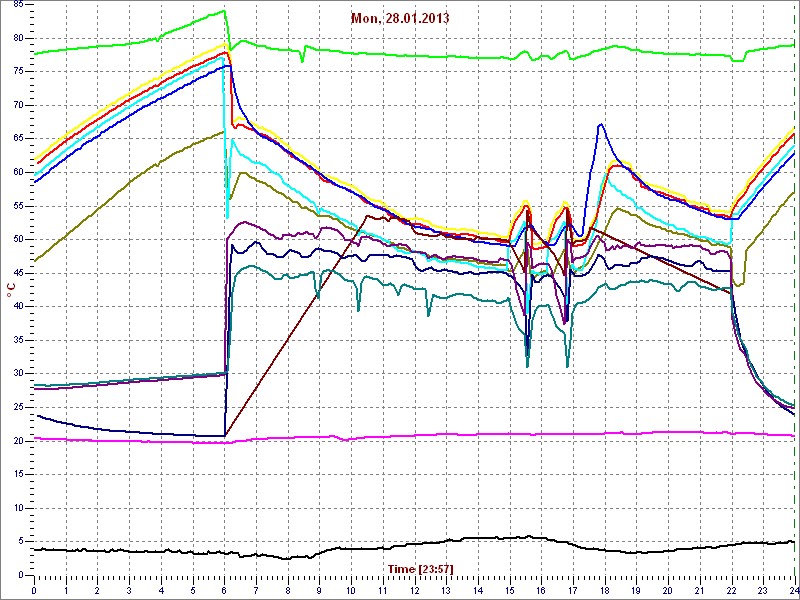Select the 85 value on the temperature axis
800x600 pixels.
click(x=17, y=6)
